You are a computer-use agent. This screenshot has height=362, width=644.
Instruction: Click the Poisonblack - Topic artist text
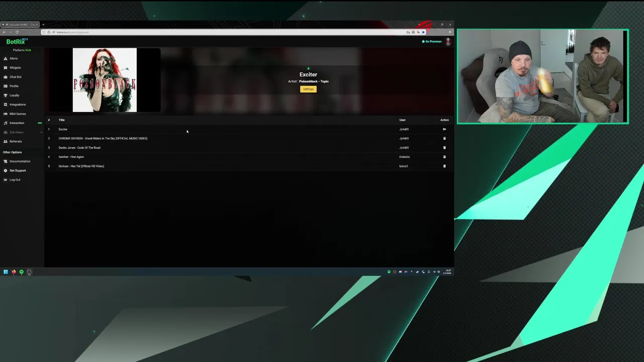pos(314,81)
